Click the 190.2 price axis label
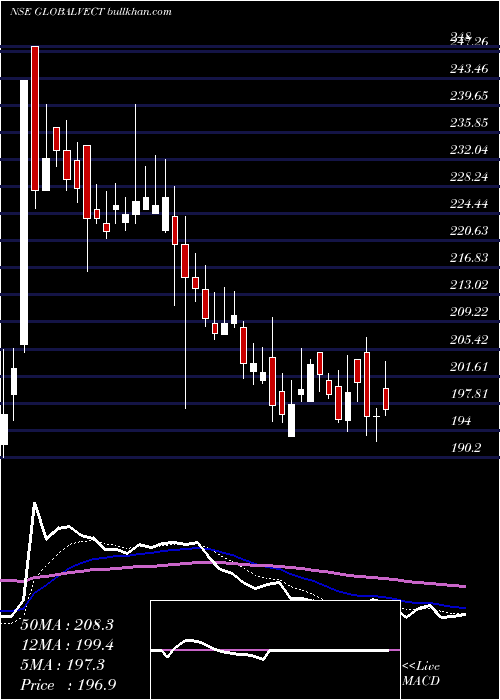Viewport: 500px width, 700px height. (x=466, y=448)
